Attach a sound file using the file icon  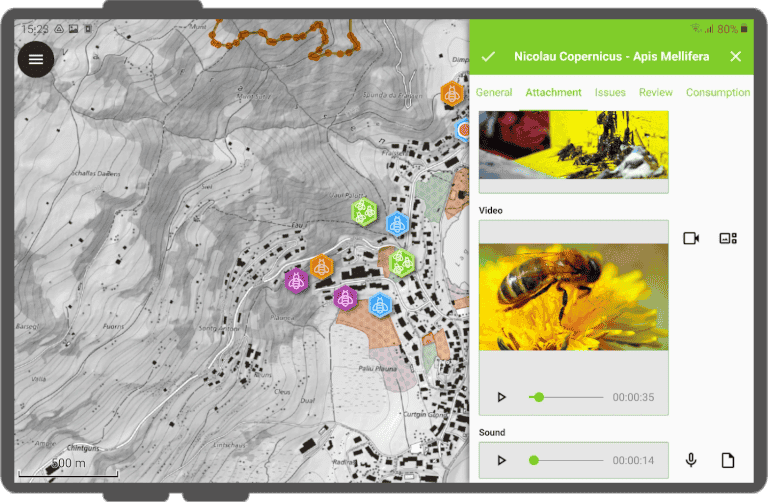tap(728, 460)
